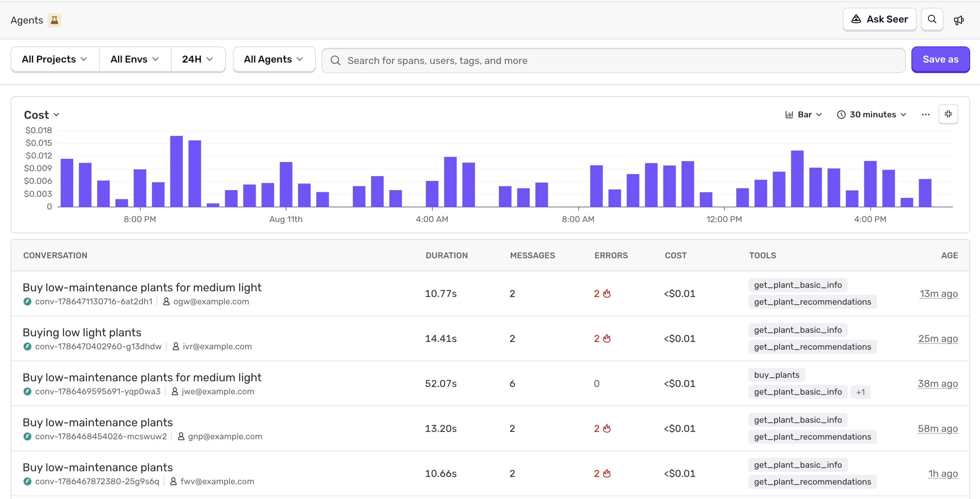Screen dimensions: 980x499
Task: Click get_plant_basic_info tag in 13m ago row
Action: [798, 285]
